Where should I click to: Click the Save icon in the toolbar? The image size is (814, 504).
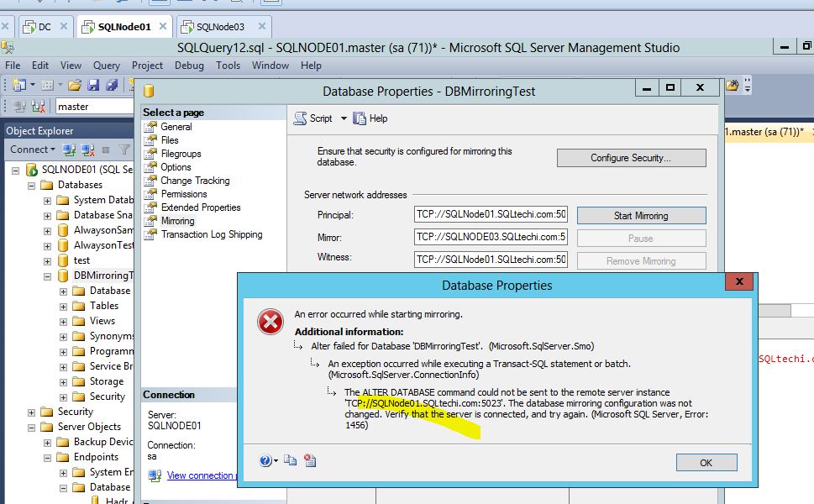coord(92,86)
